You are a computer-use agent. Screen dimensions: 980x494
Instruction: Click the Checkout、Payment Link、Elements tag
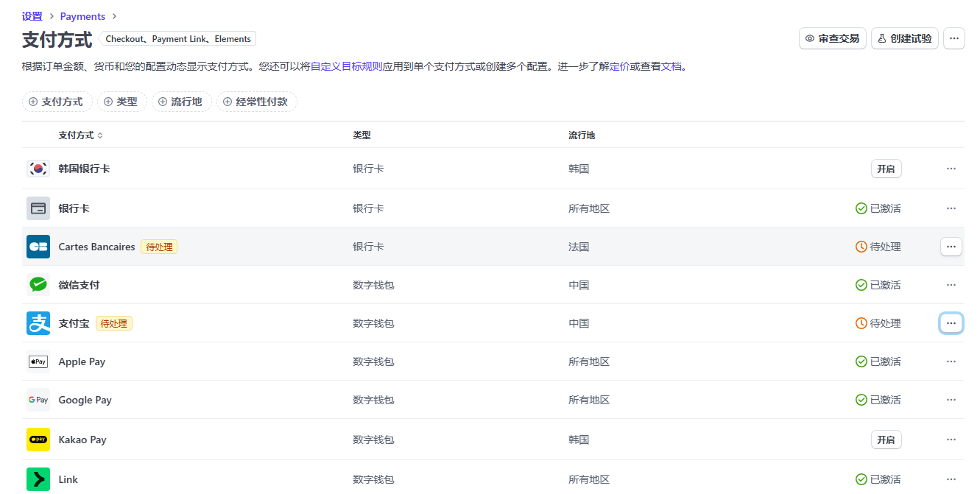pos(177,39)
